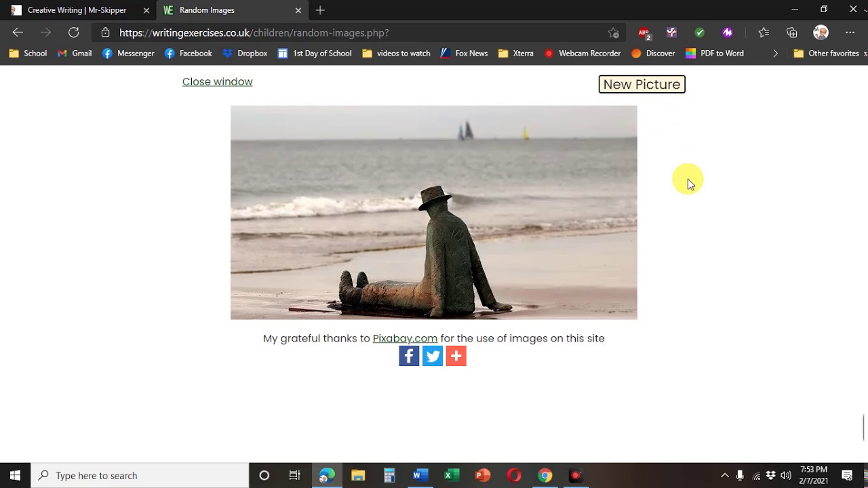The image size is (868, 488).
Task: Open the Pixabay.com link
Action: [405, 338]
